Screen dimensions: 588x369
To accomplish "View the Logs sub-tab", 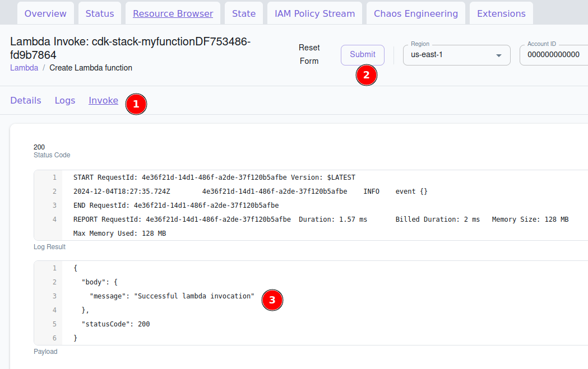I will [x=65, y=101].
